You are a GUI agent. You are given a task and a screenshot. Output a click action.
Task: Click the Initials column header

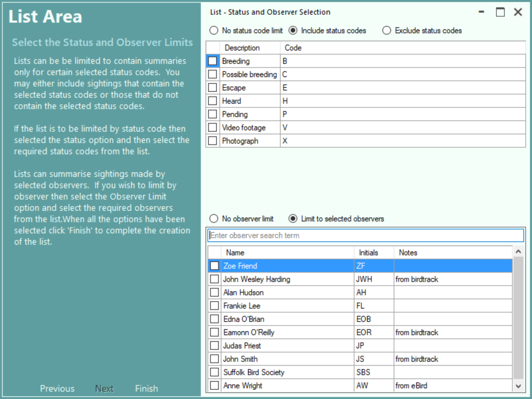pos(374,253)
